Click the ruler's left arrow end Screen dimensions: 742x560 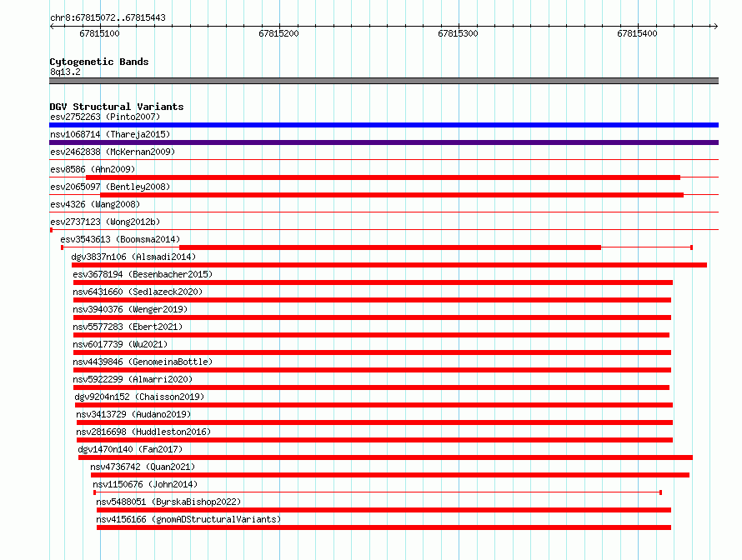tap(52, 26)
